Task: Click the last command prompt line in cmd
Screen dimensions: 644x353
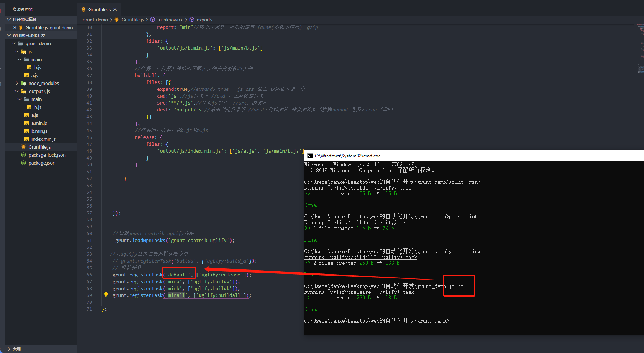Action: click(376, 321)
